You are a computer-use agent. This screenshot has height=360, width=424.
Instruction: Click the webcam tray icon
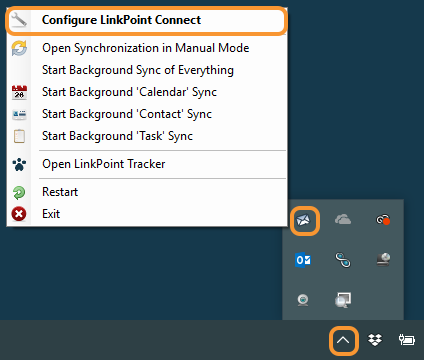pyautogui.click(x=303, y=300)
